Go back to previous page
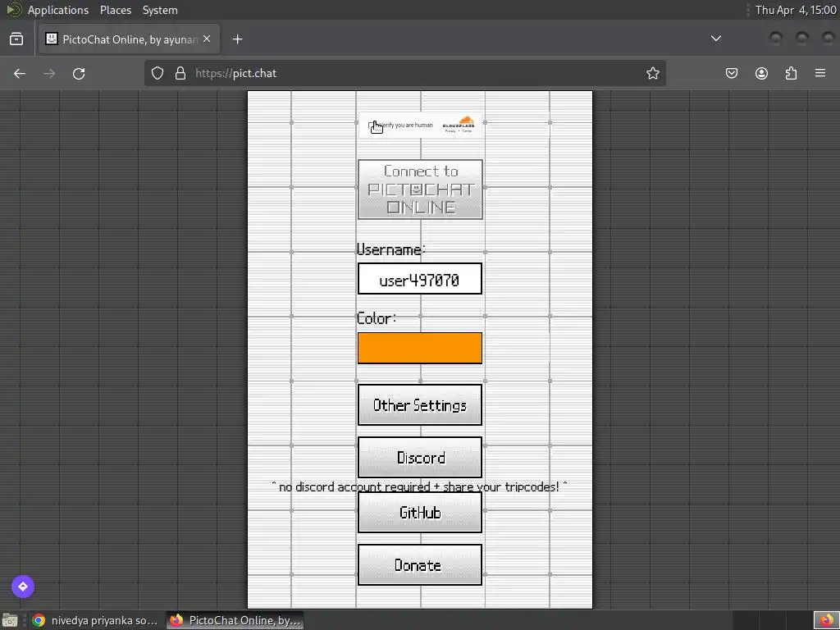 [20, 73]
